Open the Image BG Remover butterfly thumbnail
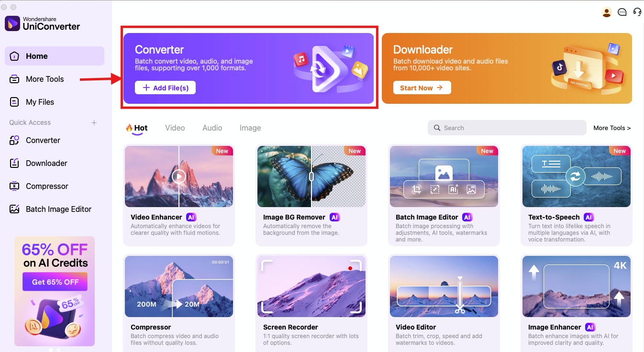 311,176
